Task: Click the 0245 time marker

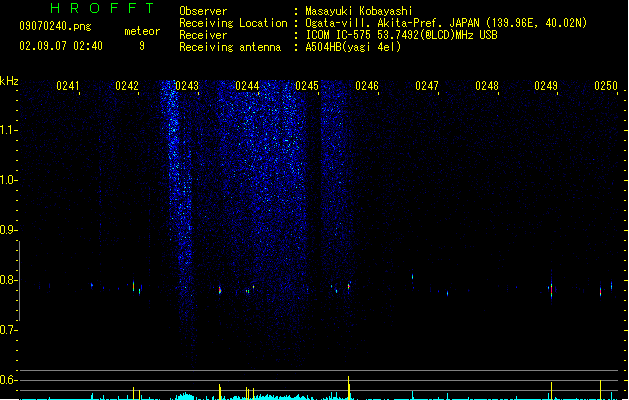Action: 307,86
